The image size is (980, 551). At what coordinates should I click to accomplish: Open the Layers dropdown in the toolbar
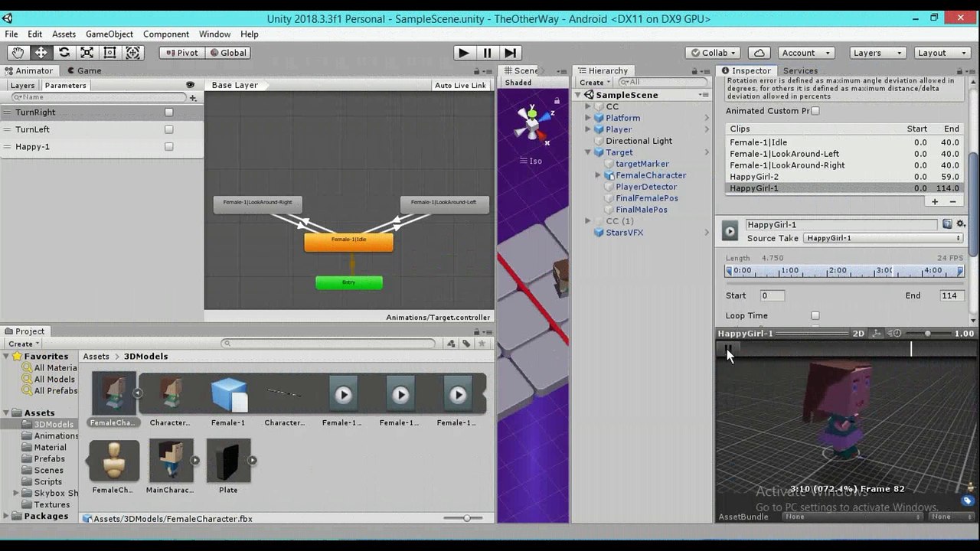point(879,53)
